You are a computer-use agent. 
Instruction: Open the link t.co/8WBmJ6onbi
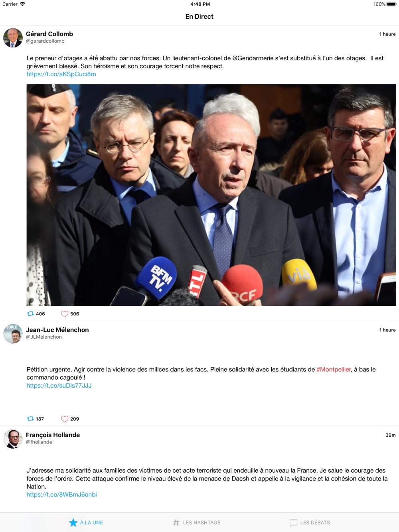coord(62,495)
